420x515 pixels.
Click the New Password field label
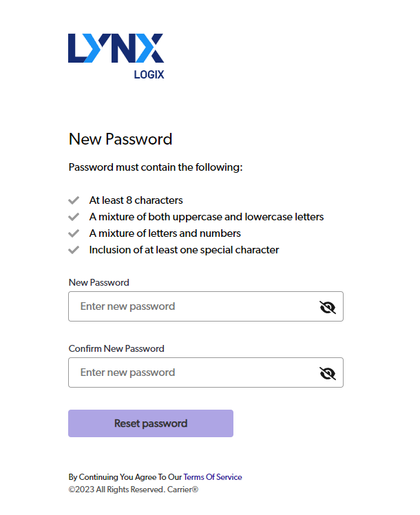click(98, 282)
